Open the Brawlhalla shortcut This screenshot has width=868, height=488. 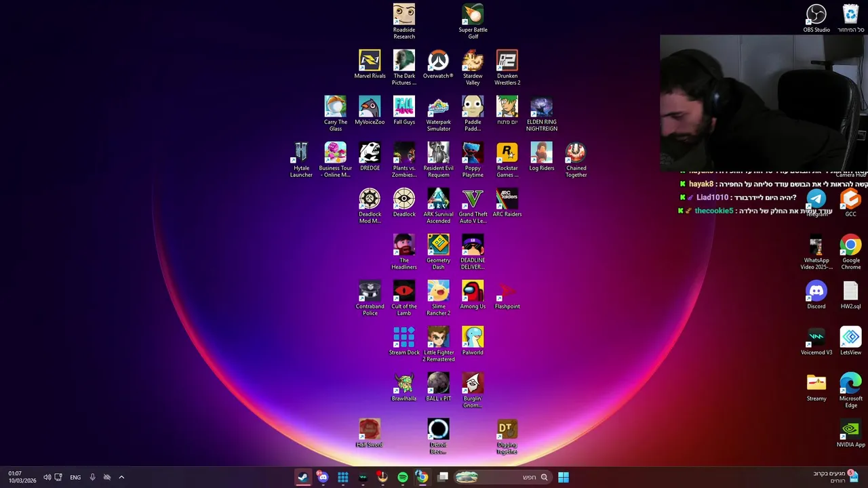(x=404, y=387)
